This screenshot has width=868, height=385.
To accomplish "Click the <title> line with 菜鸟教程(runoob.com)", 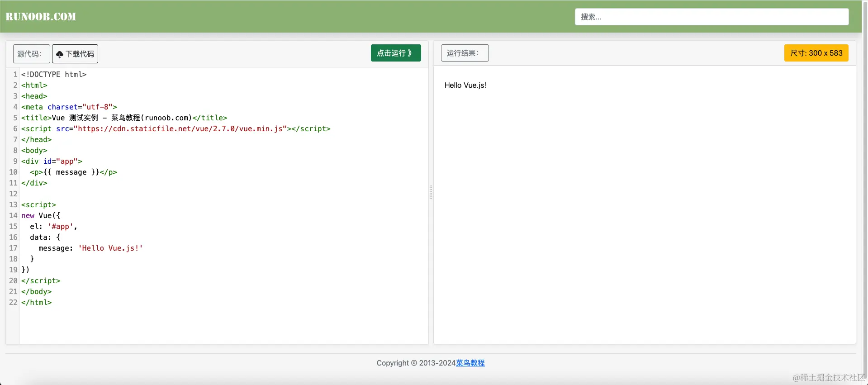I will pos(124,118).
